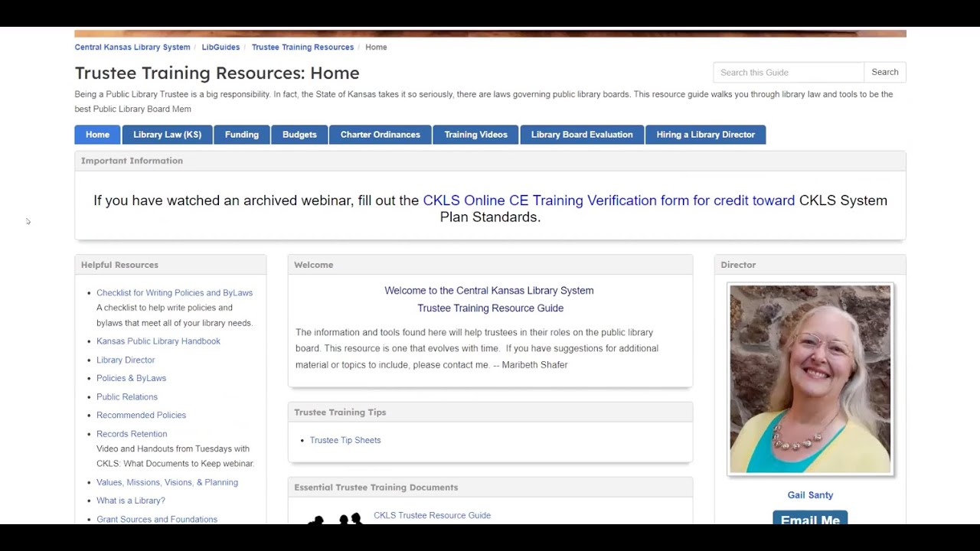
Task: Click the Welcome panel header
Action: [x=490, y=265]
